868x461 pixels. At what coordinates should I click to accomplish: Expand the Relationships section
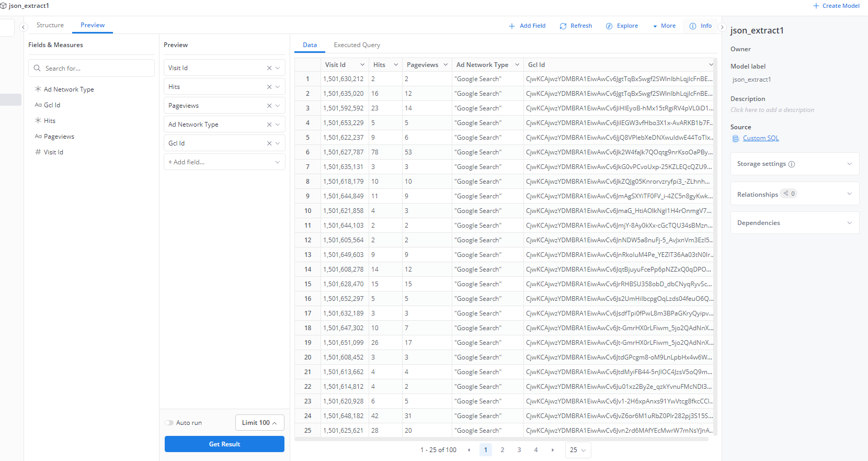849,194
